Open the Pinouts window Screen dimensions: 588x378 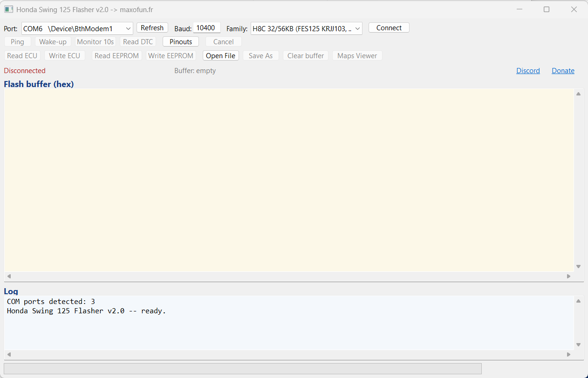tap(181, 42)
